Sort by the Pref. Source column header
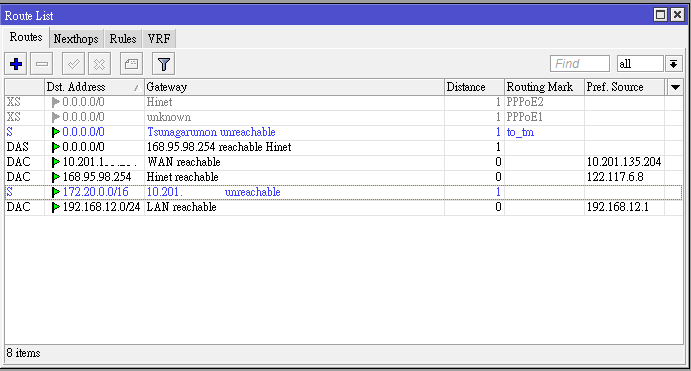Screen dimensions: 691x371 (x=624, y=87)
